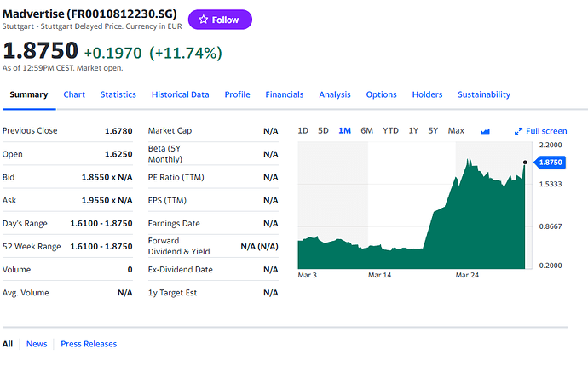Click the latest price dot on chart
588x366 pixels.
tap(525, 163)
